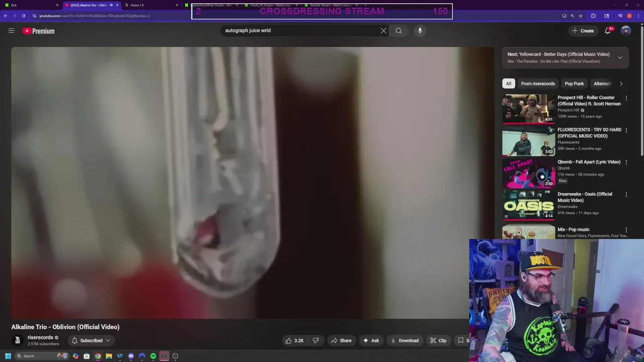The height and width of the screenshot is (362, 644).
Task: Click the video player to pause
Action: point(253,183)
